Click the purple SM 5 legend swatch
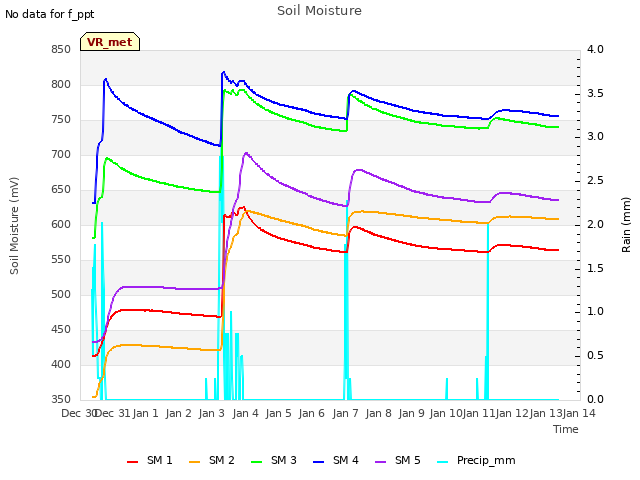This screenshot has width=640, height=480. point(380,462)
